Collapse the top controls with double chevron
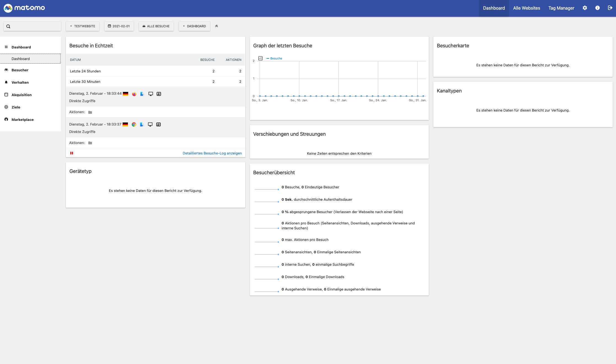The image size is (616, 364). click(x=217, y=26)
